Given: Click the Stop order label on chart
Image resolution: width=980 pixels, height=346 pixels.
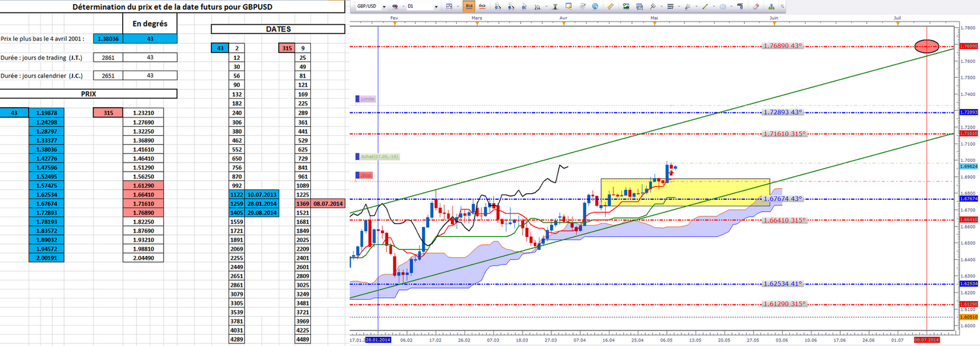Looking at the screenshot, I should tap(365, 175).
